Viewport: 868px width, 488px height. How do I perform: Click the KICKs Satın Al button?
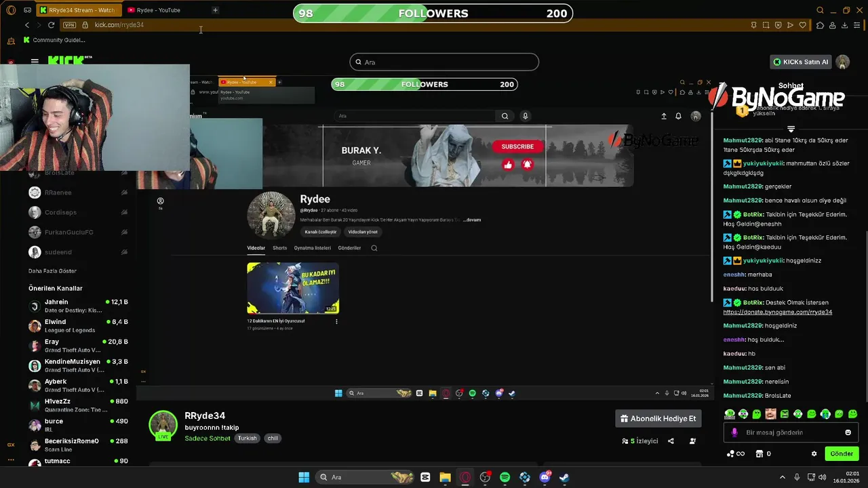(800, 62)
